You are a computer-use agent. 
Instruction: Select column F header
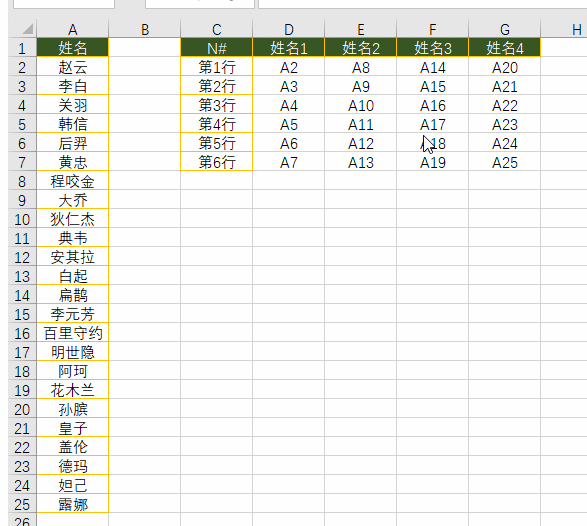(x=432, y=29)
